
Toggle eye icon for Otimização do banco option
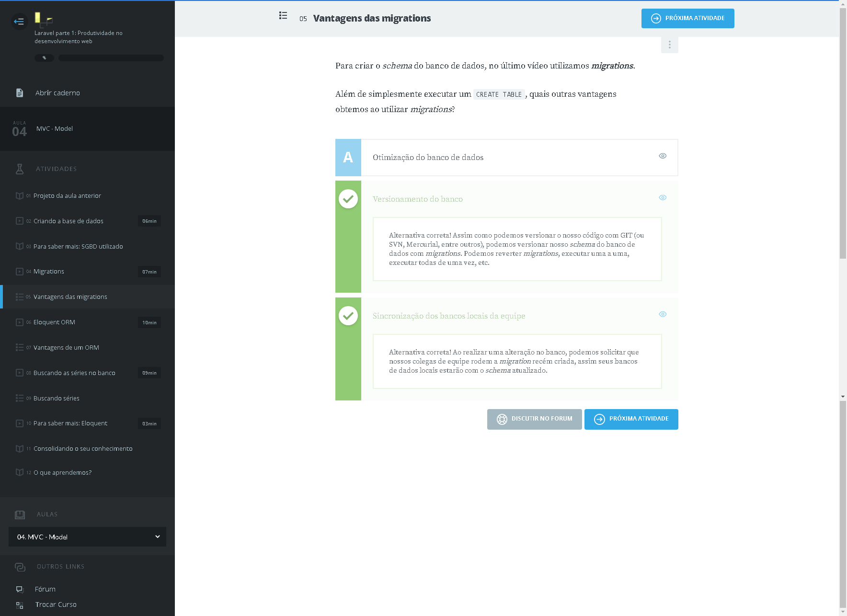[x=663, y=156]
